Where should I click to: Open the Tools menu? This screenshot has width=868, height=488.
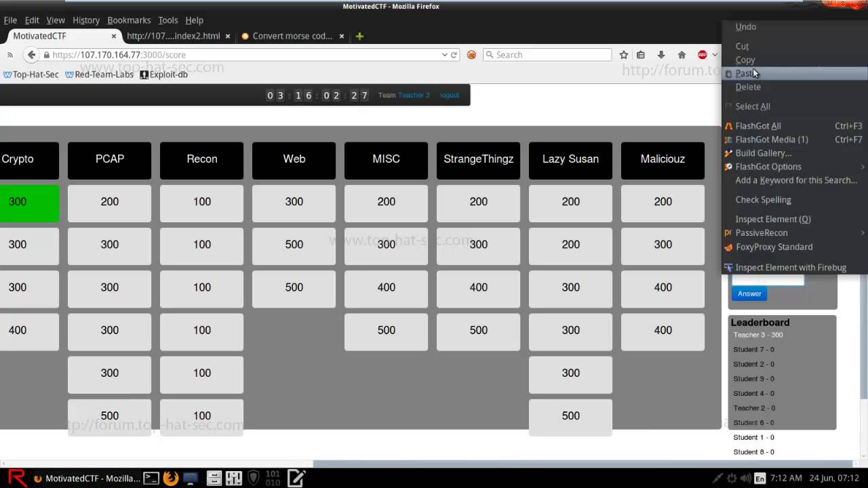[x=167, y=20]
